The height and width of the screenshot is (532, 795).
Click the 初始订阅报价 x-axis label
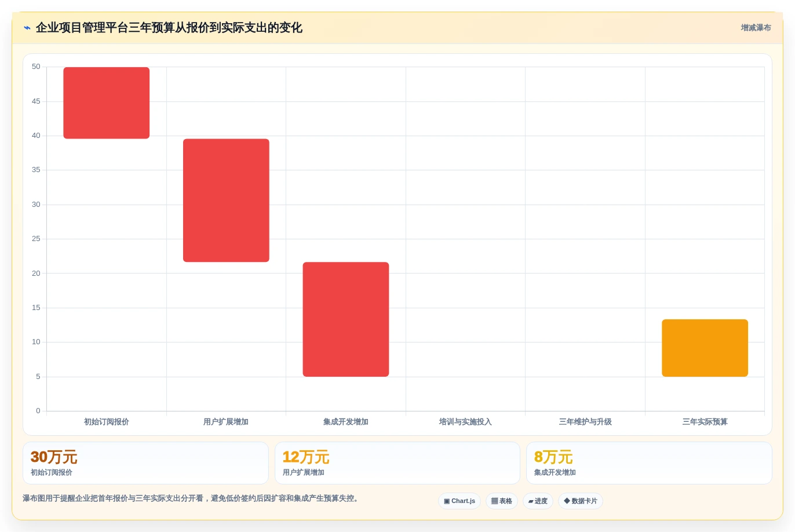click(x=107, y=422)
